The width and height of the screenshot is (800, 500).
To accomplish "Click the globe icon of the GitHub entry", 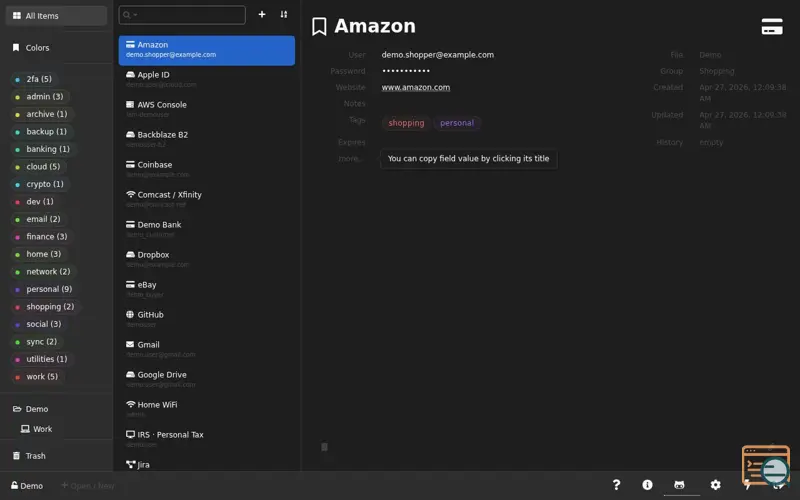I will (x=130, y=315).
